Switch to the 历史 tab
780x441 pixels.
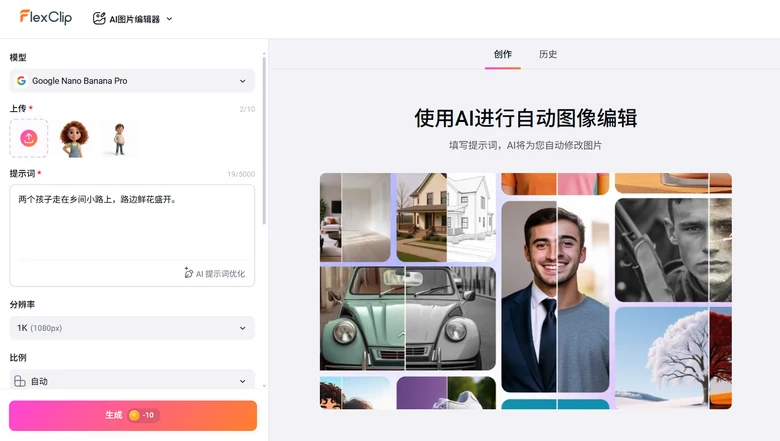[548, 54]
